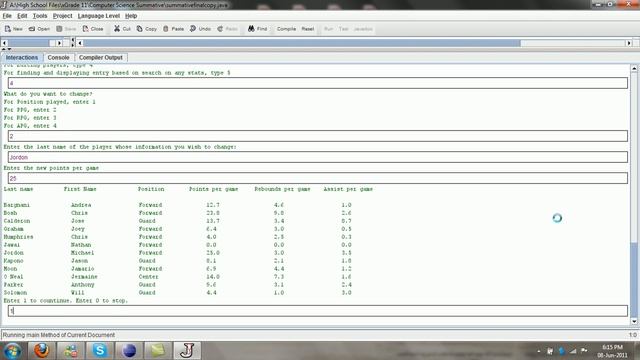The image size is (640, 360).
Task: Click the network signal tray icon
Action: [x=573, y=351]
